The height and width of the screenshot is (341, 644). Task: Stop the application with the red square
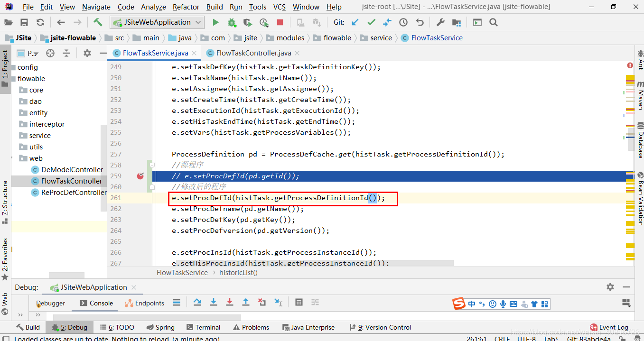[x=280, y=22]
